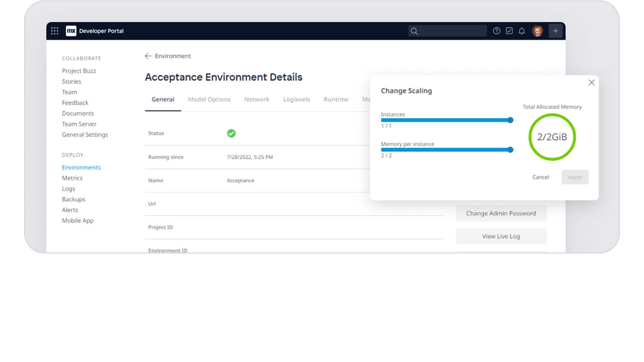Click the add/plus icon in the toolbar
Viewport: 644px width, 362px height.
(555, 31)
